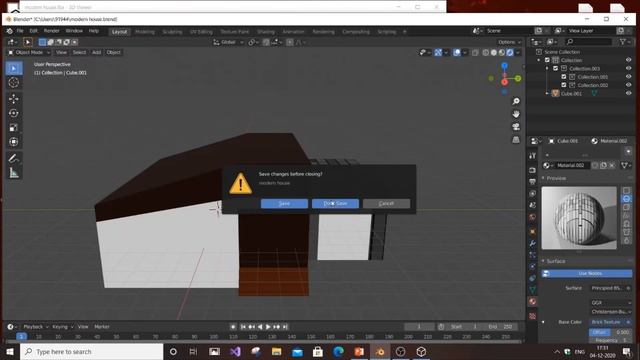Screen dimensions: 640x360
Task: Open the Principled BSDF surface dropdown
Action: [x=611, y=288]
